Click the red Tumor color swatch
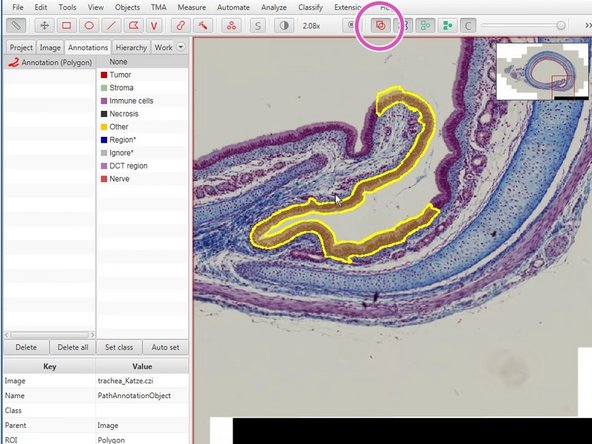The width and height of the screenshot is (592, 444). 104,75
